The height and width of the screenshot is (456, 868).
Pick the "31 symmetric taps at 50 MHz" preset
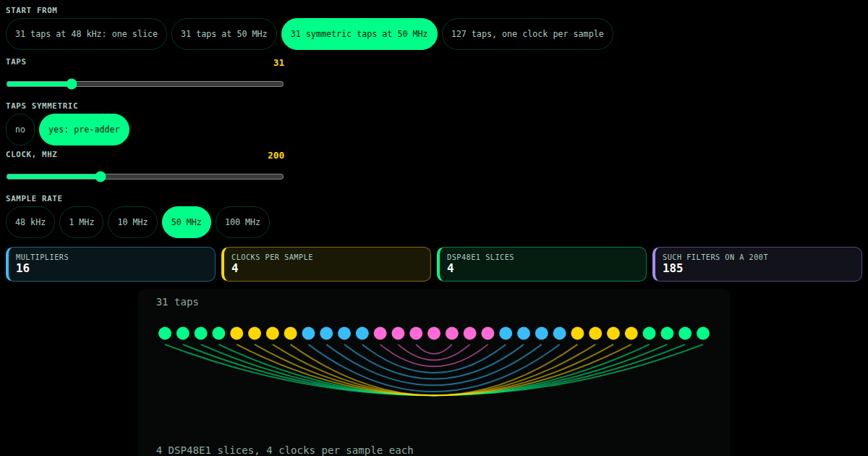point(359,34)
